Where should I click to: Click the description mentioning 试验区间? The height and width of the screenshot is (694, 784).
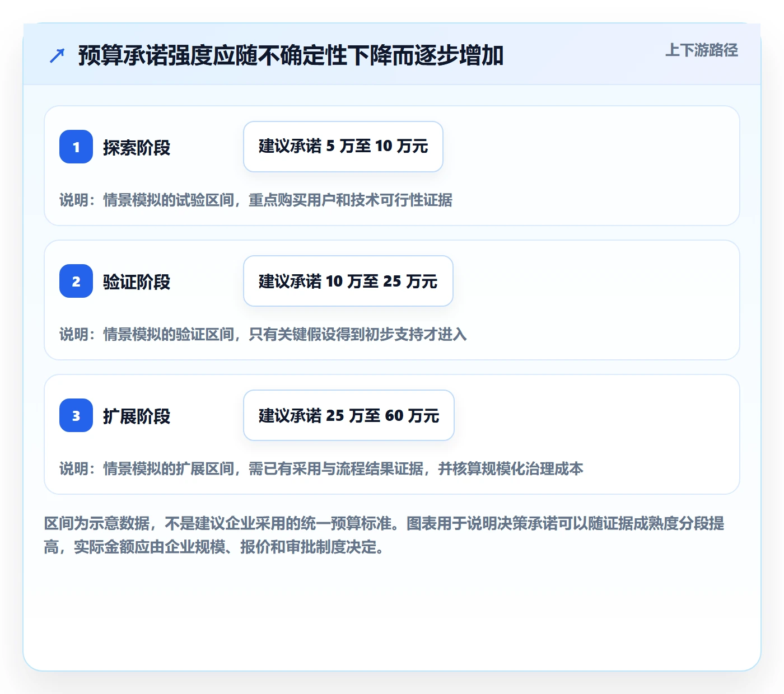[x=256, y=200]
